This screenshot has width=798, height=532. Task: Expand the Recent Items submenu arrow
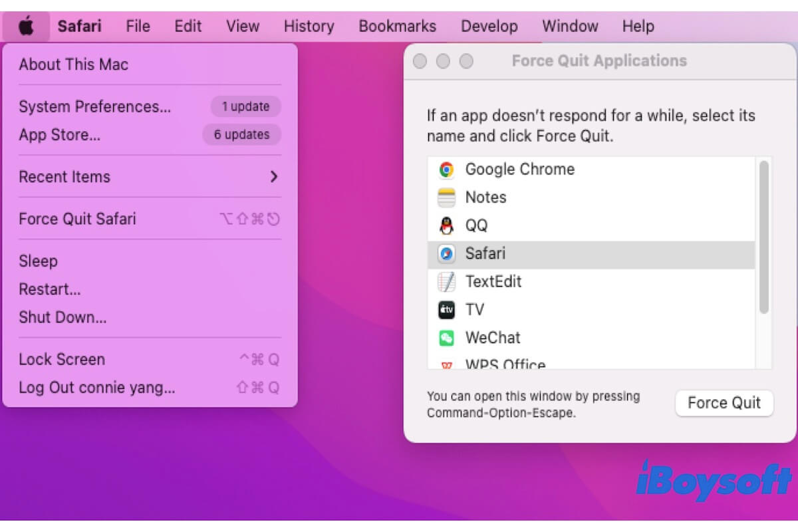pos(273,177)
